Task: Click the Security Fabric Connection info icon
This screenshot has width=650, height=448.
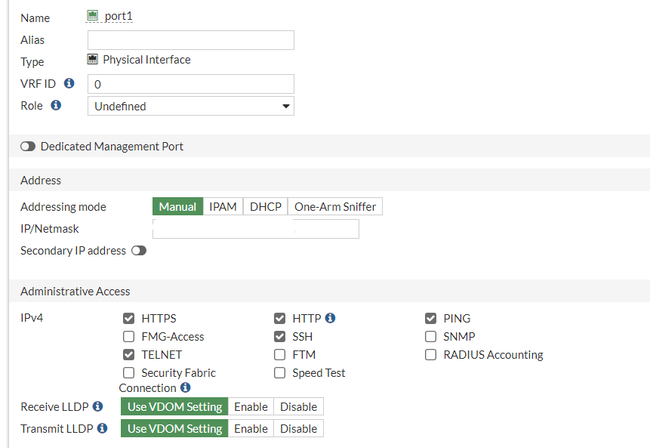Action: pos(185,388)
